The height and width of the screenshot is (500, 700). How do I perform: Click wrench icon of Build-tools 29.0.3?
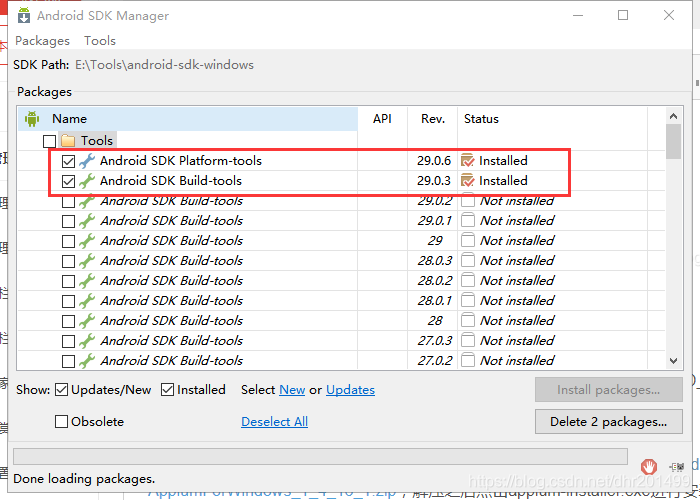point(87,181)
